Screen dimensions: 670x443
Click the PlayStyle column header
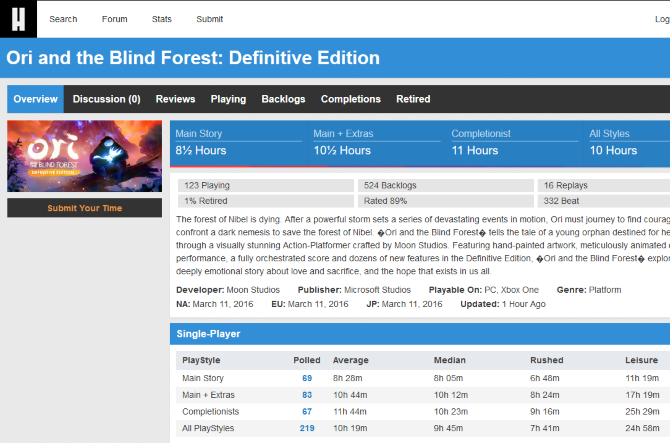coord(201,361)
